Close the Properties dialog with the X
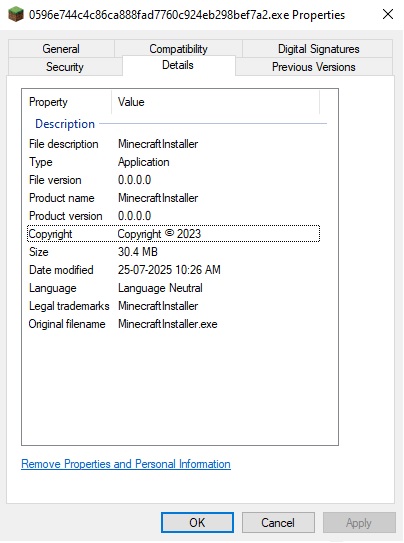Screen dimensions: 404x543 click(x=388, y=14)
